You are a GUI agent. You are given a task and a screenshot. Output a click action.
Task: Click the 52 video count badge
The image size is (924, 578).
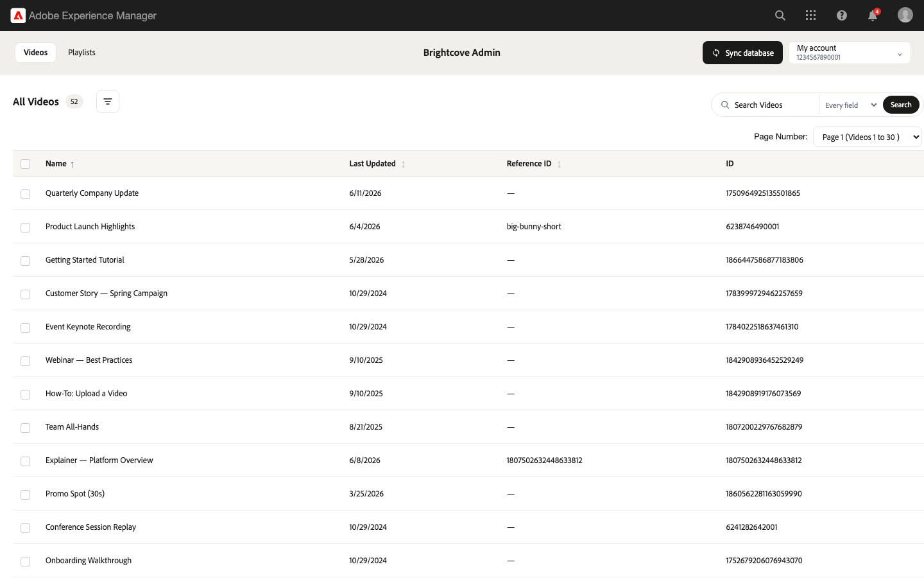point(74,101)
